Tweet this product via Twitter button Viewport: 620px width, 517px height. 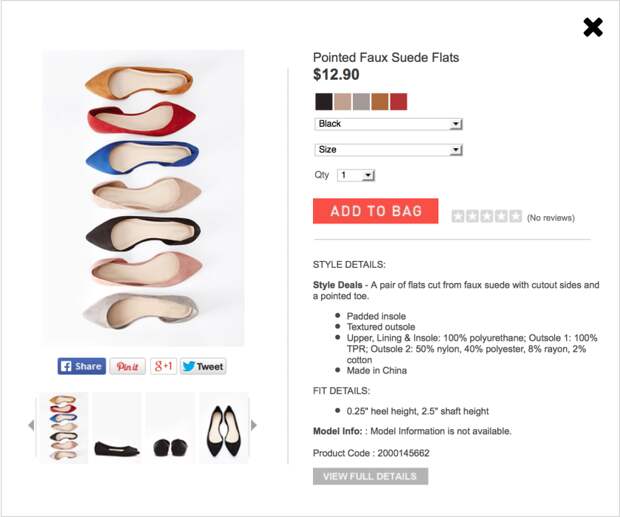(x=203, y=366)
